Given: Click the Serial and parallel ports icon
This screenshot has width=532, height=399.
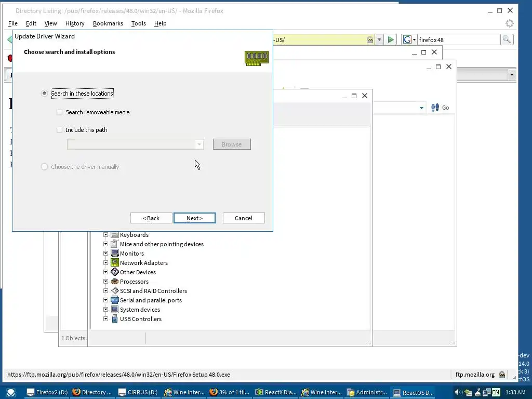Looking at the screenshot, I should 115,300.
